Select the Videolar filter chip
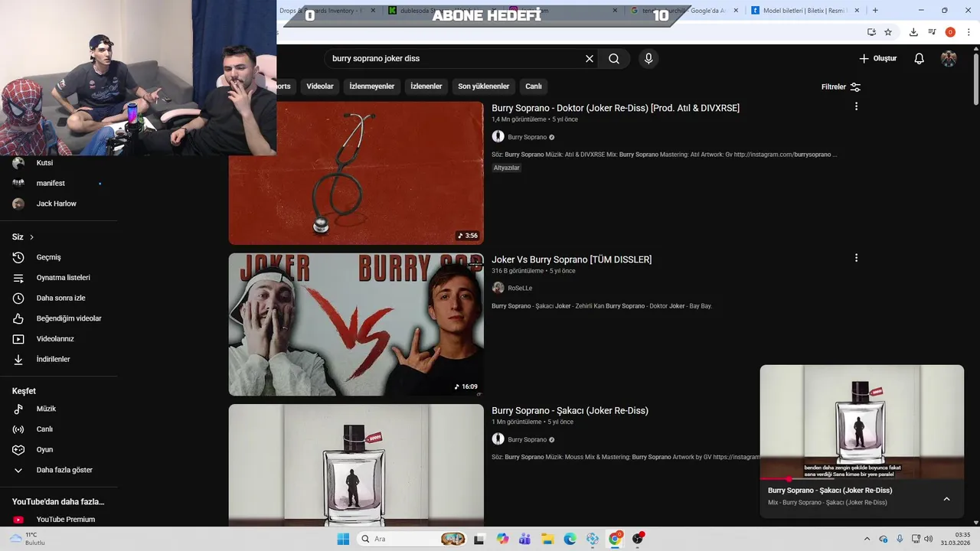The image size is (980, 551). (320, 86)
